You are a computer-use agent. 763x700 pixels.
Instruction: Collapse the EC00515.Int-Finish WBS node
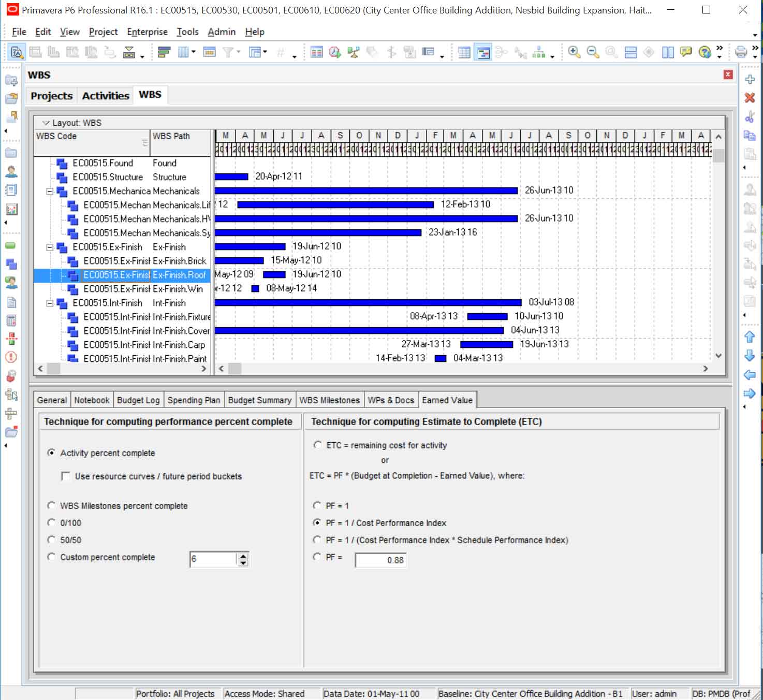(x=50, y=303)
